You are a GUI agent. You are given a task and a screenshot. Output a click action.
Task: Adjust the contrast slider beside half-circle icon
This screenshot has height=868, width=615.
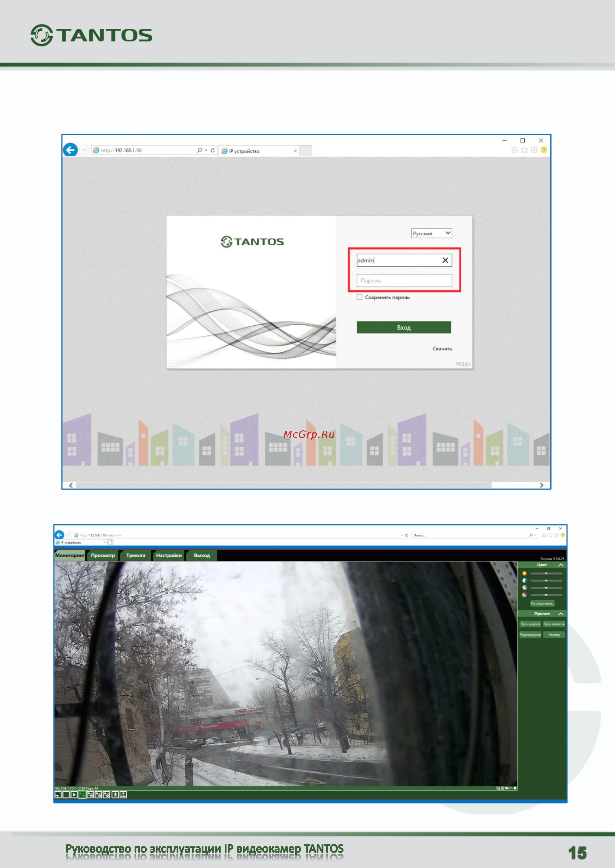(547, 581)
